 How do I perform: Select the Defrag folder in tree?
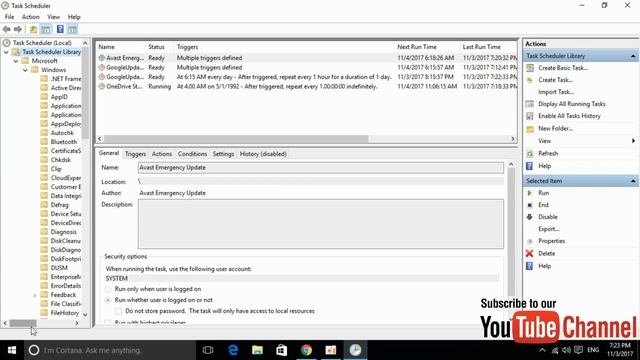point(60,205)
